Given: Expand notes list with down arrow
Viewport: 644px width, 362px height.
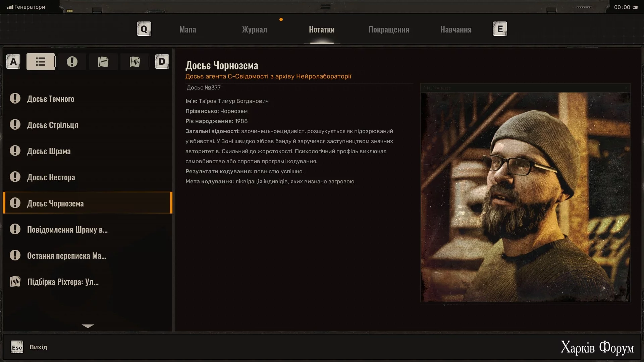Looking at the screenshot, I should click(x=88, y=326).
